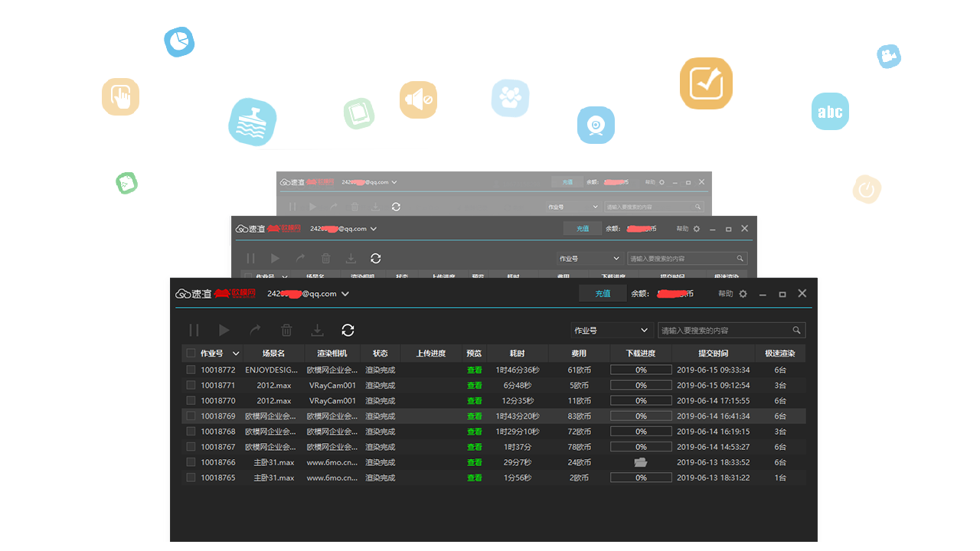Viewport: 980px width, 551px height.
Task: Click the download icon in front toolbar
Action: click(x=317, y=330)
